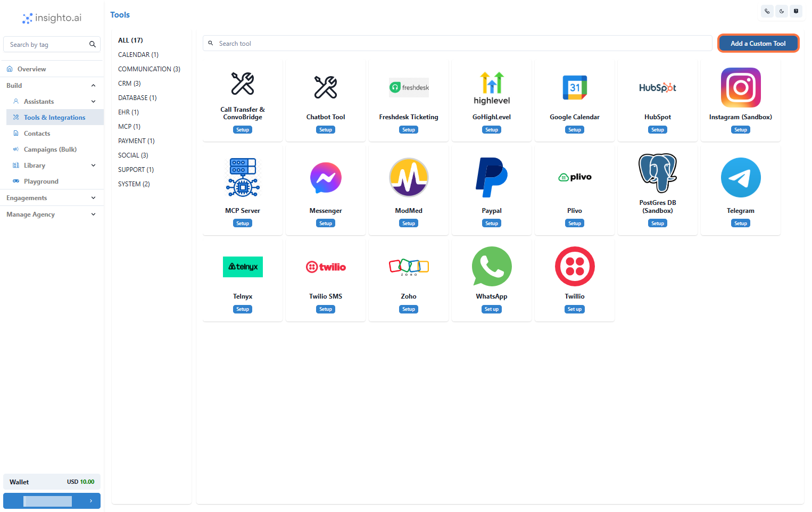
Task: Click the Add a Custom Tool button
Action: [758, 43]
